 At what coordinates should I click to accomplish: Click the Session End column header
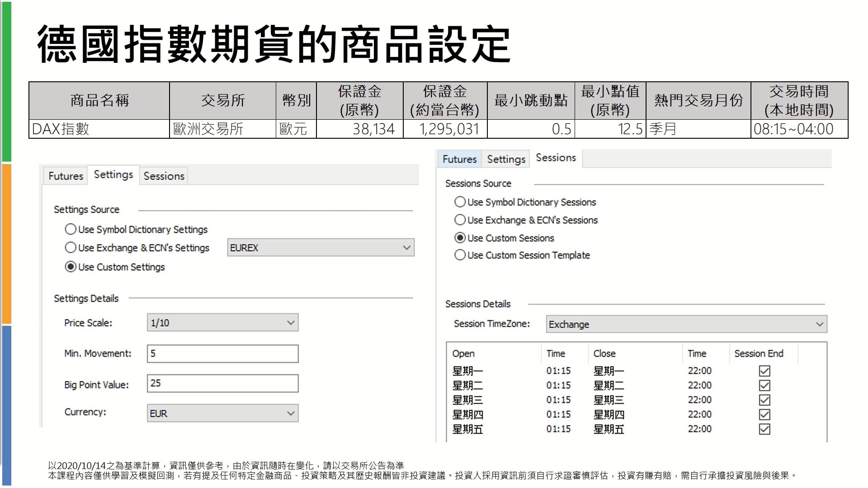759,353
